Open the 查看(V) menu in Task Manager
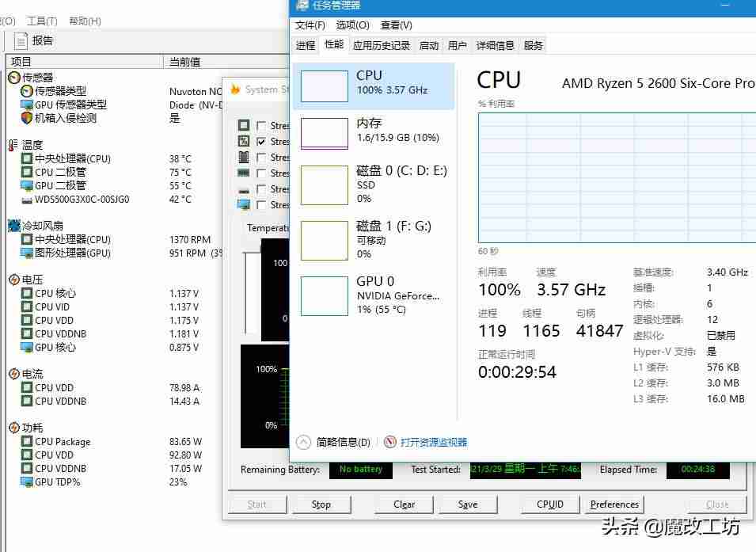 point(396,25)
